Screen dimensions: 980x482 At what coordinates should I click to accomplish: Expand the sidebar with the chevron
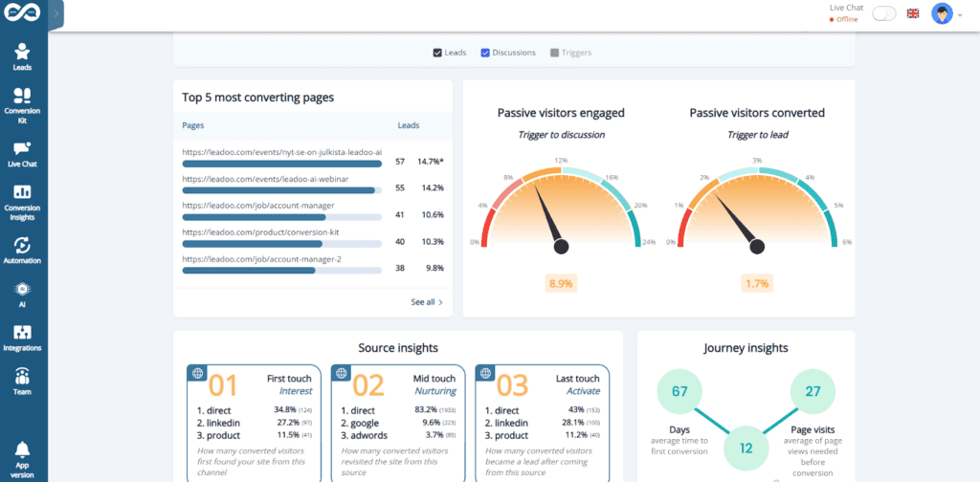(x=56, y=13)
